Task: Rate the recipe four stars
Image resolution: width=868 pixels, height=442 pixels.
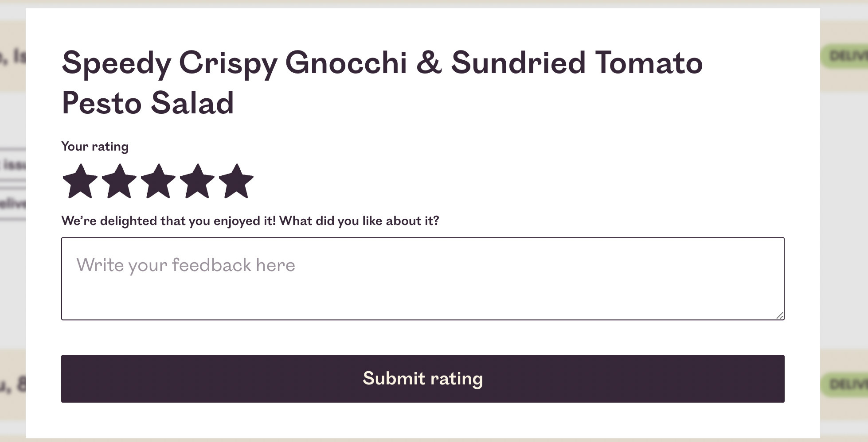Action: point(197,182)
